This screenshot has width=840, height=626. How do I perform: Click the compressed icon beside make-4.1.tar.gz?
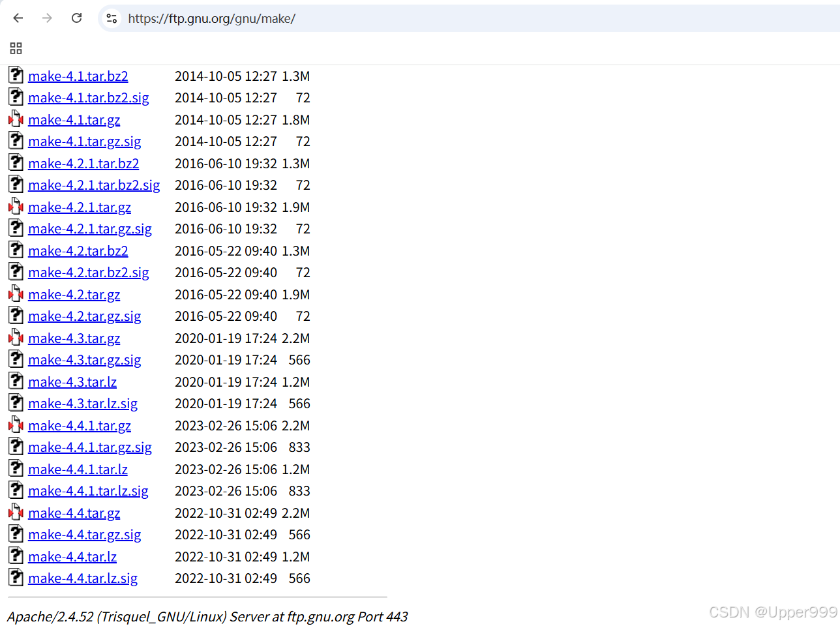(x=16, y=119)
